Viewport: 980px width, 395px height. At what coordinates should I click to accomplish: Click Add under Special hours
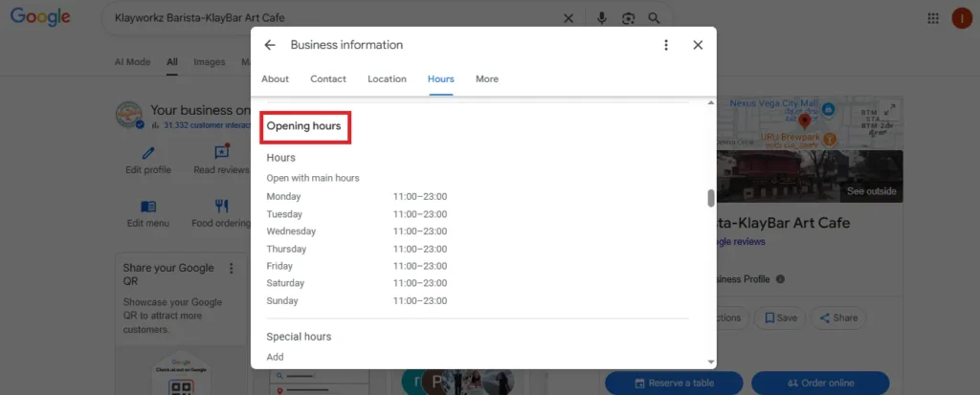point(275,357)
